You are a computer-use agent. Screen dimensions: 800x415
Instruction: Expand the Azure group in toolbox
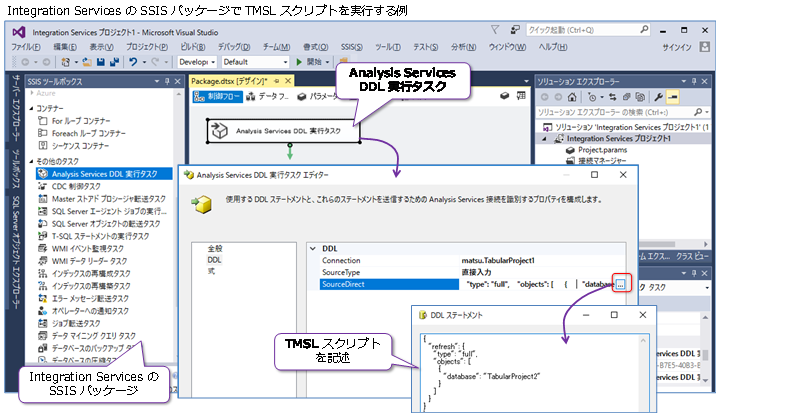coord(32,93)
